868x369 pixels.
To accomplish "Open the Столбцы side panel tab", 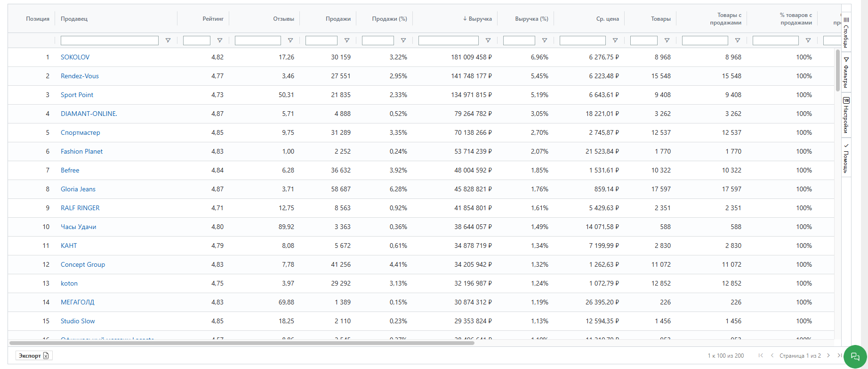I will pos(846,32).
